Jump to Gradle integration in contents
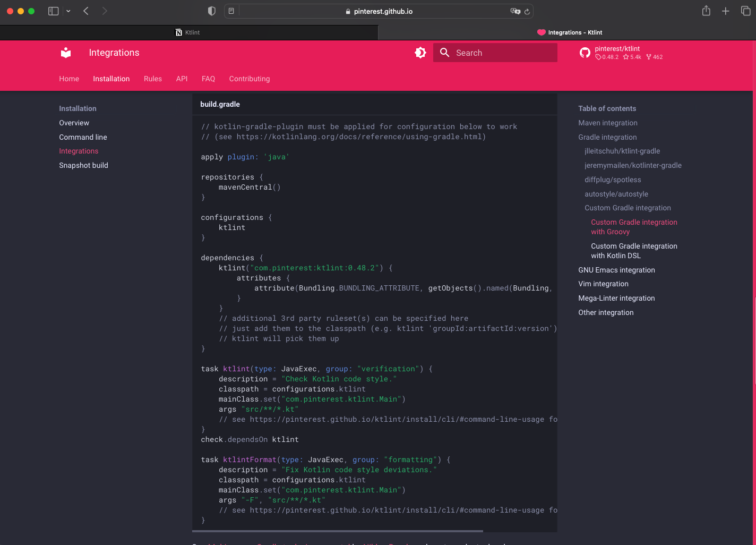Screen dimensions: 756x545 (607, 137)
